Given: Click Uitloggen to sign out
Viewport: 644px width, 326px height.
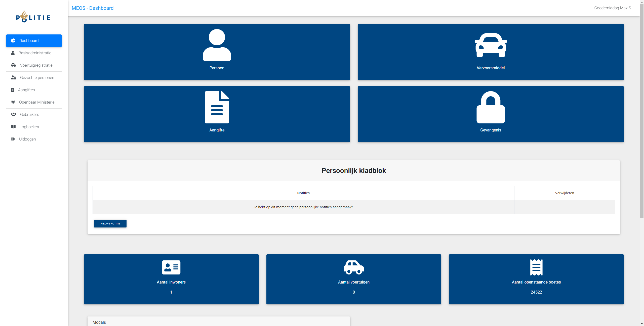Looking at the screenshot, I should [x=27, y=139].
